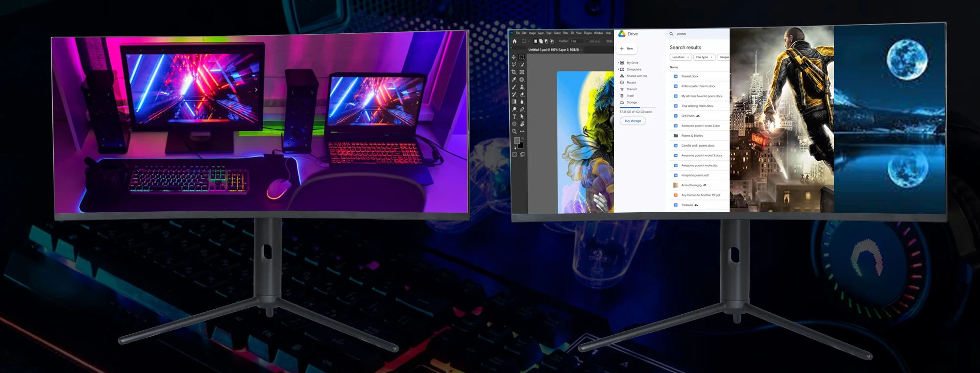Image resolution: width=980 pixels, height=373 pixels.
Task: Select the Eraser tool
Action: 522,95
